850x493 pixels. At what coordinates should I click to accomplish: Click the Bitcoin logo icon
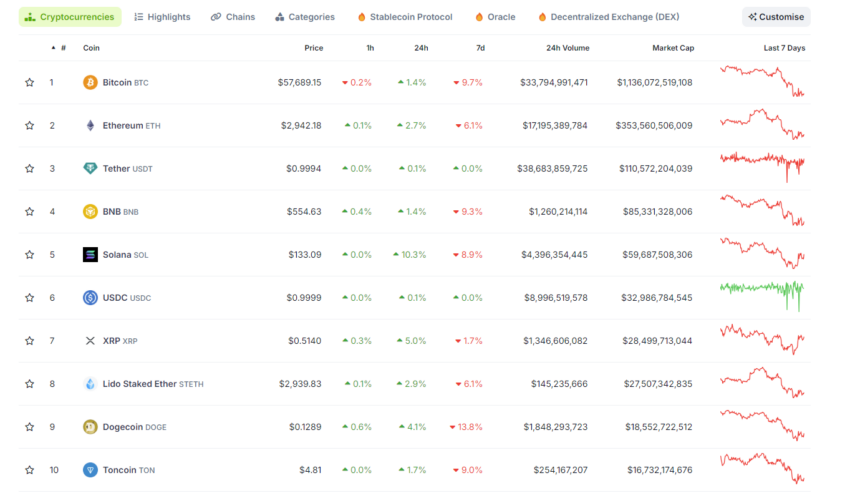pyautogui.click(x=90, y=82)
